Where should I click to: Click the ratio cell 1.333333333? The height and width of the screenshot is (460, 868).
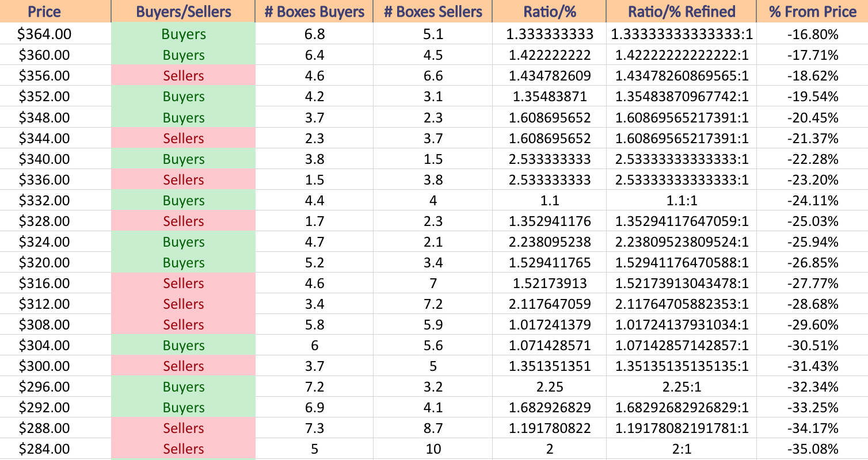point(550,34)
